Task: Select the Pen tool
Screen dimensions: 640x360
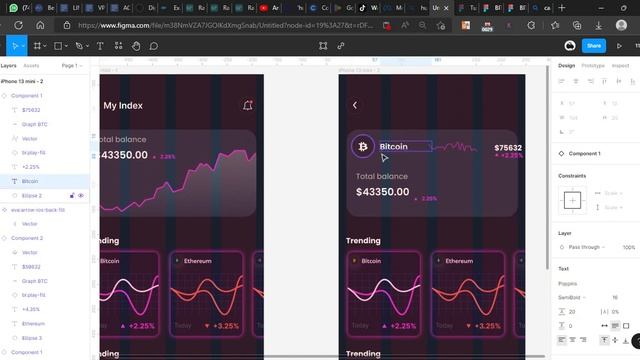Action: point(79,46)
